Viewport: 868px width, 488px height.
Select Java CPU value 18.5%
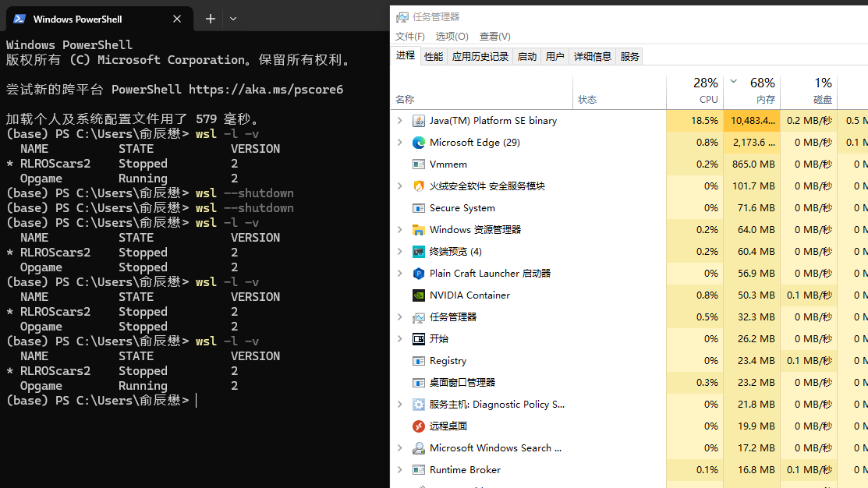[x=696, y=121]
